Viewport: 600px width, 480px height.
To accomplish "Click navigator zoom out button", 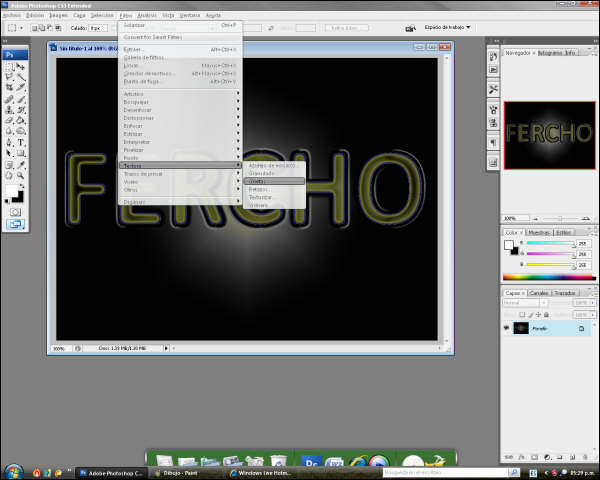I will click(535, 219).
